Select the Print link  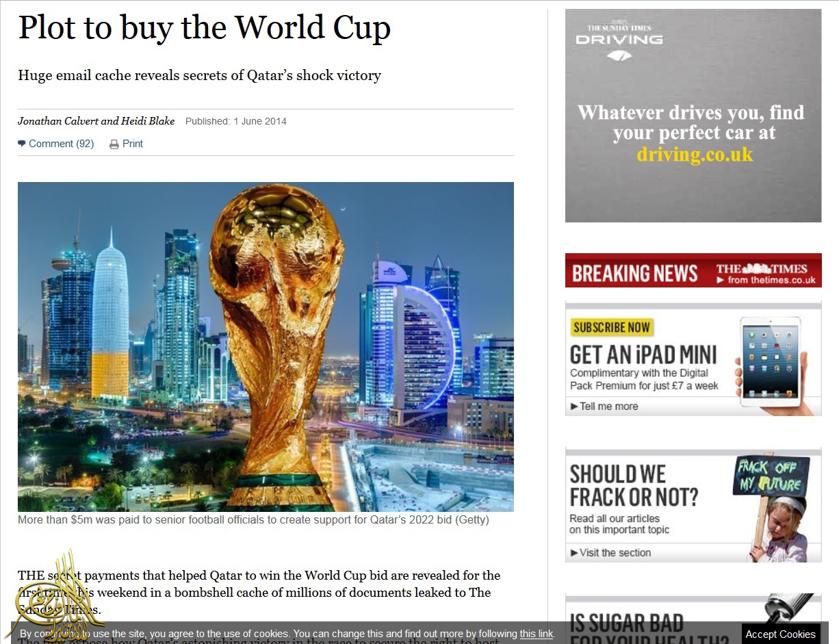click(x=133, y=144)
